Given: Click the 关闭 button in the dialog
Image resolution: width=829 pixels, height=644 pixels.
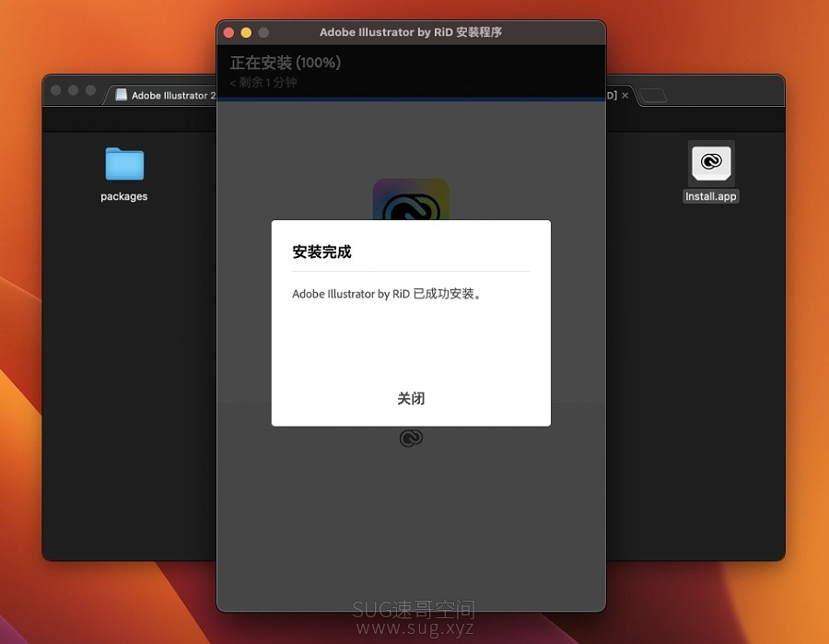Looking at the screenshot, I should pos(411,398).
